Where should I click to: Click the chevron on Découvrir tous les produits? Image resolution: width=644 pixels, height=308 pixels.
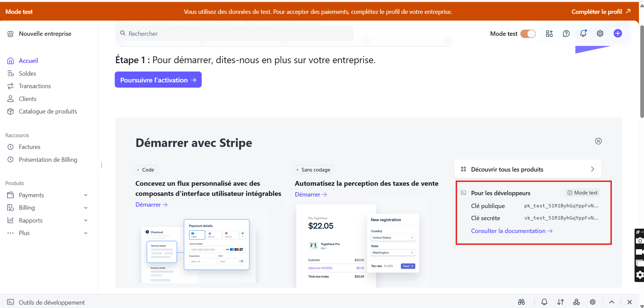(x=593, y=169)
